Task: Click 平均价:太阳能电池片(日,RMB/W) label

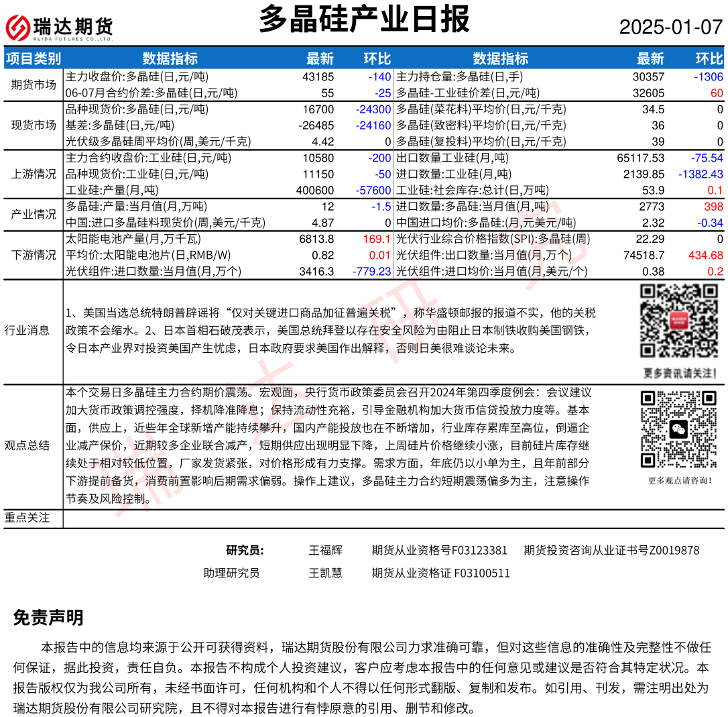Action: pos(148,256)
